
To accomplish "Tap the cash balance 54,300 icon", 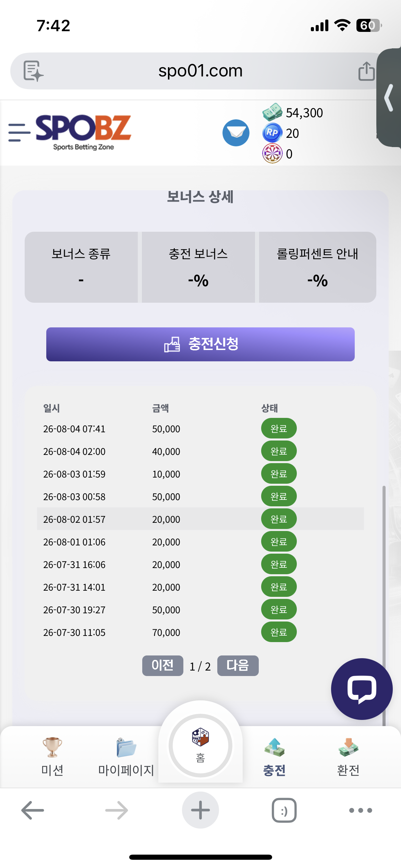I will 272,112.
